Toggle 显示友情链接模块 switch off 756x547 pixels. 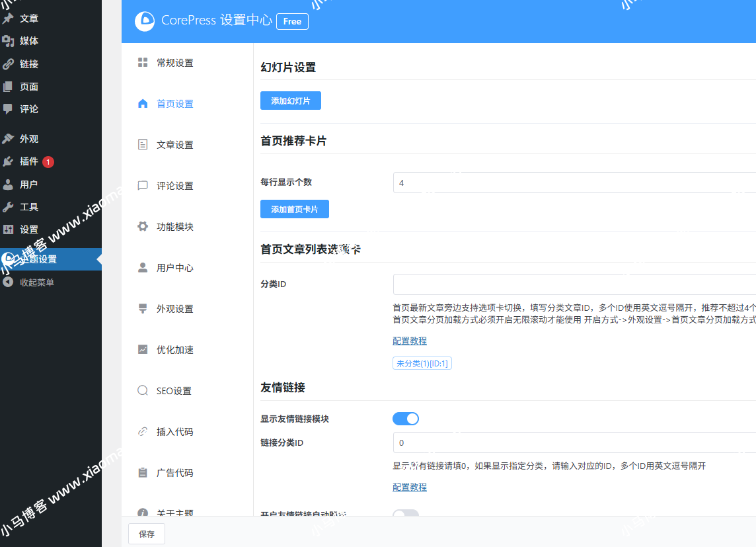[x=406, y=419]
